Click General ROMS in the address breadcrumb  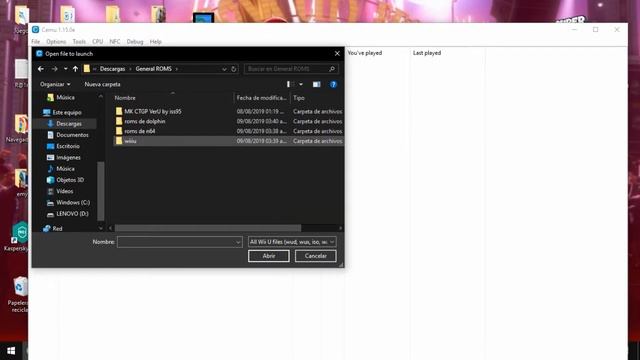[x=153, y=69]
